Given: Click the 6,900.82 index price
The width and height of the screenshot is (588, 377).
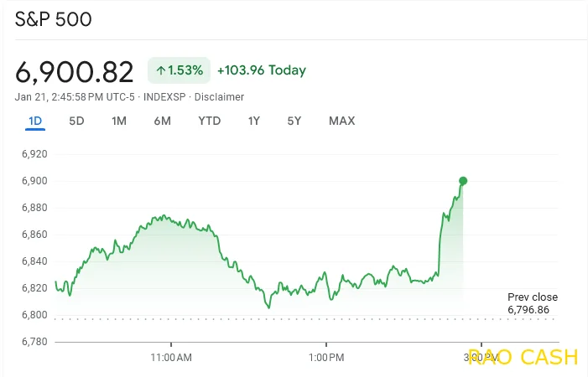Looking at the screenshot, I should pyautogui.click(x=75, y=71).
